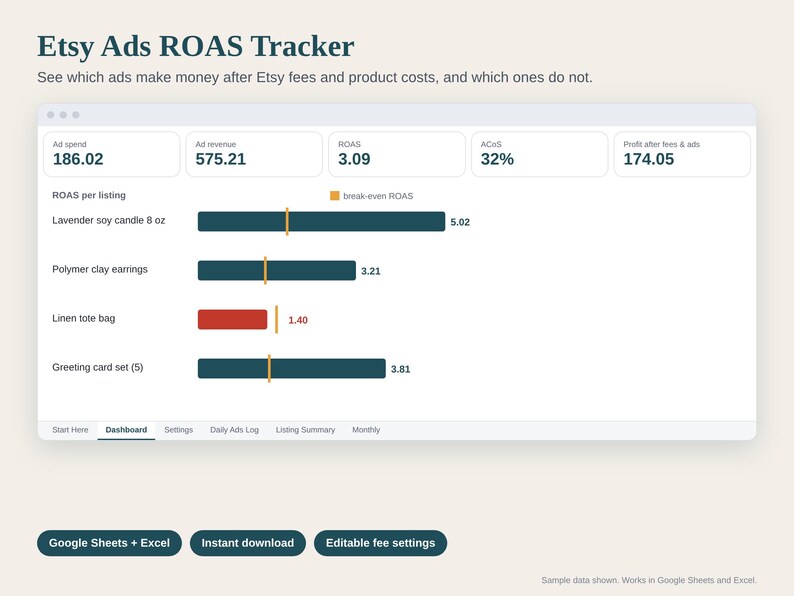
Task: Click the Ad spend 186.02 card
Action: (111, 154)
